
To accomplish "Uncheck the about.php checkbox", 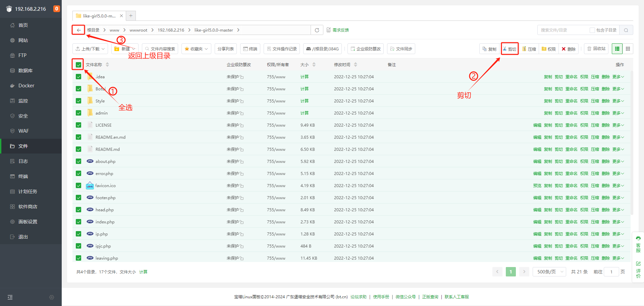I will (78, 161).
